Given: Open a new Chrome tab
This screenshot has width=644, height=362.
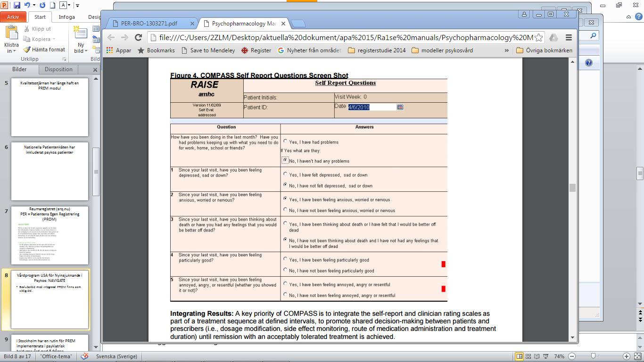Looking at the screenshot, I should click(x=298, y=24).
